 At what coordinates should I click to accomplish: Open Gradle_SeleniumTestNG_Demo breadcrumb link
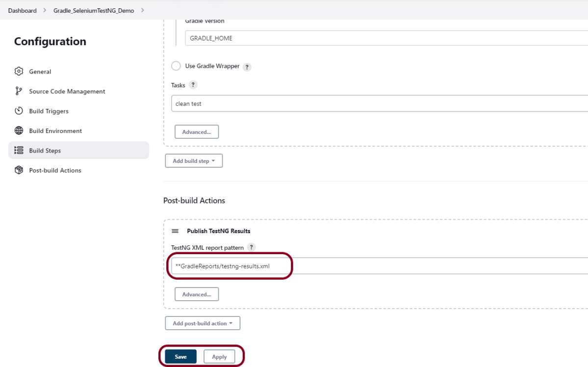pos(93,11)
